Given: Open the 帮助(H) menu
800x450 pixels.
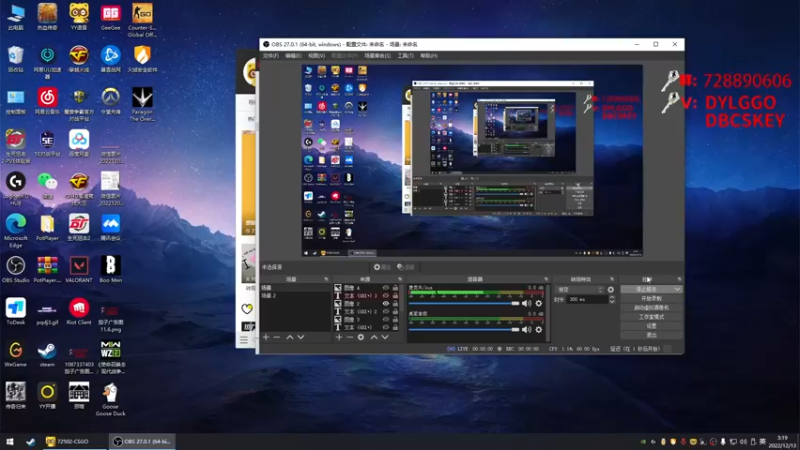Looking at the screenshot, I should [429, 56].
